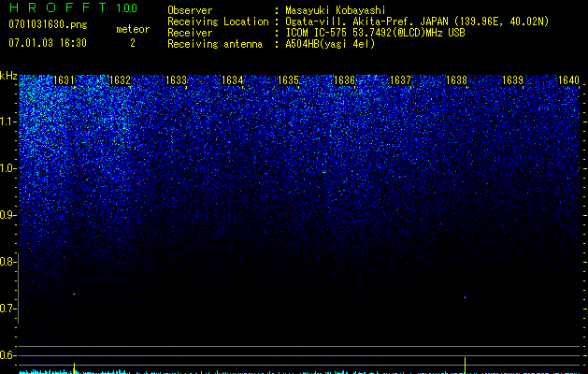This screenshot has width=588, height=374.
Task: Click the 1640 time label
Action: 568,80
